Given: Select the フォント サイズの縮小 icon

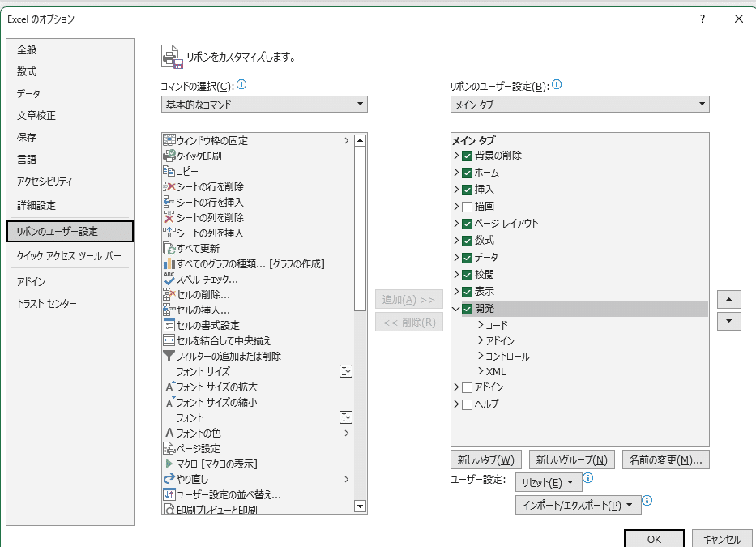Looking at the screenshot, I should tap(169, 402).
